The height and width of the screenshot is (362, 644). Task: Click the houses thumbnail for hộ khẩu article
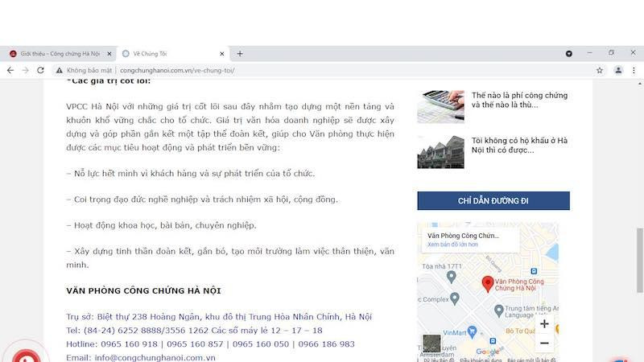(440, 152)
